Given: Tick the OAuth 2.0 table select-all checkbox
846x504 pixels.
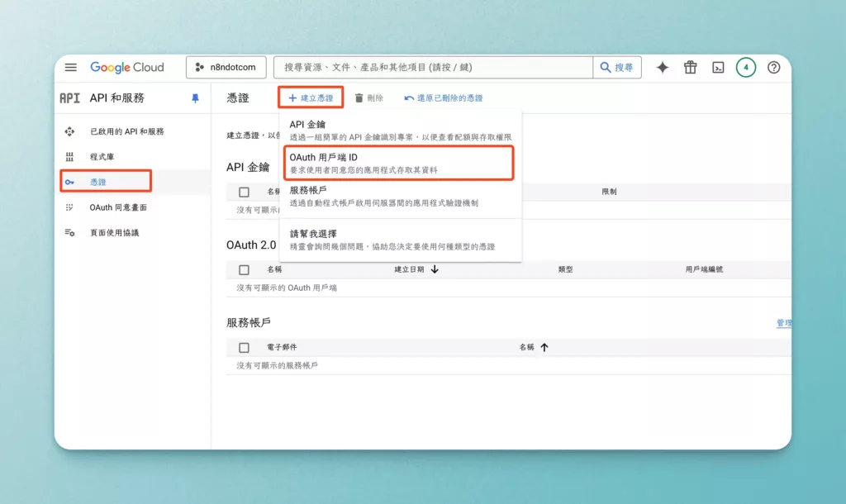Looking at the screenshot, I should point(244,270).
